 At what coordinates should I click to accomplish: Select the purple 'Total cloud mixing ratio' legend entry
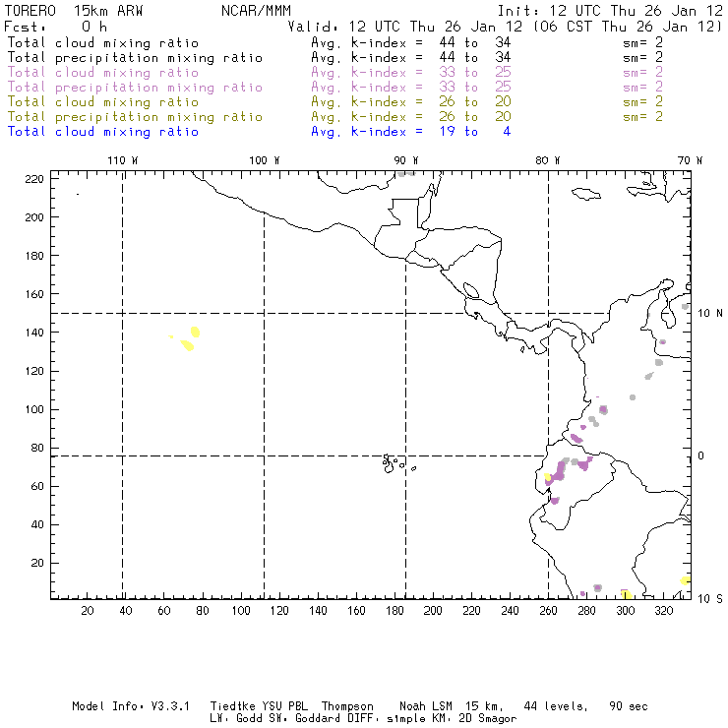click(x=103, y=73)
